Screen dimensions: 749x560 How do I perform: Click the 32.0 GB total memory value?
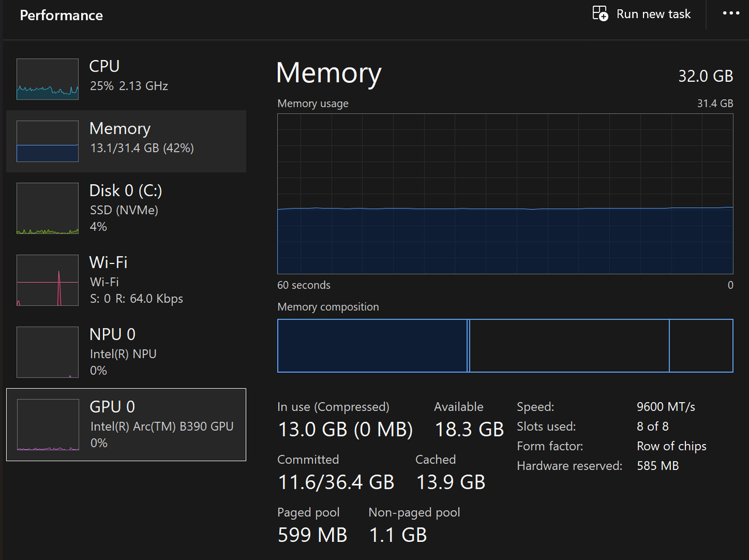click(705, 76)
